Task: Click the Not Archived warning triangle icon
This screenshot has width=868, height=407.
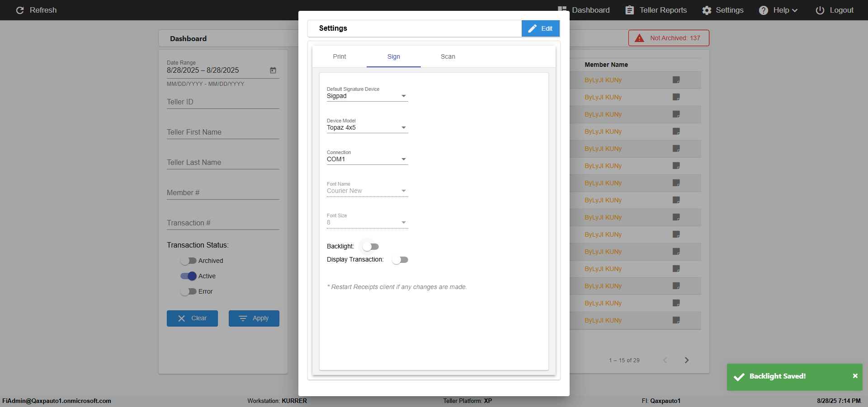Action: click(639, 38)
